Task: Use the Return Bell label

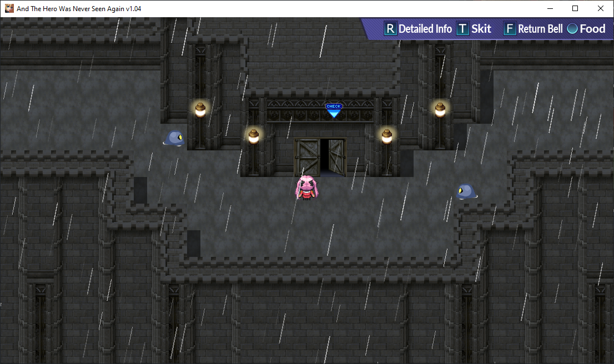Action: [x=540, y=28]
